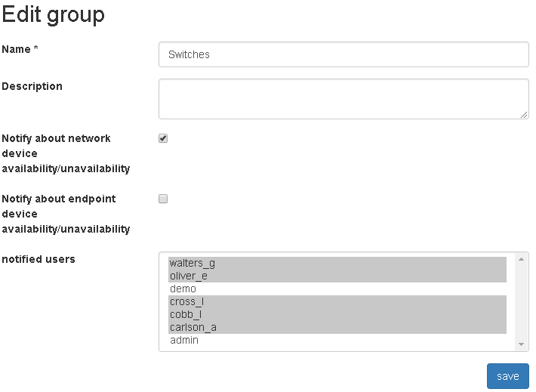
Task: Uncheck the network device notification checkbox
Action: 163,139
